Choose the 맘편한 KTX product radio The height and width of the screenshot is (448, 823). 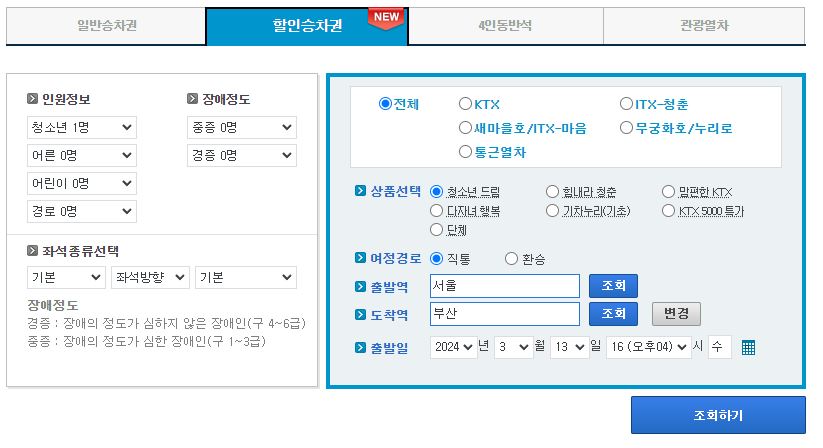(668, 191)
